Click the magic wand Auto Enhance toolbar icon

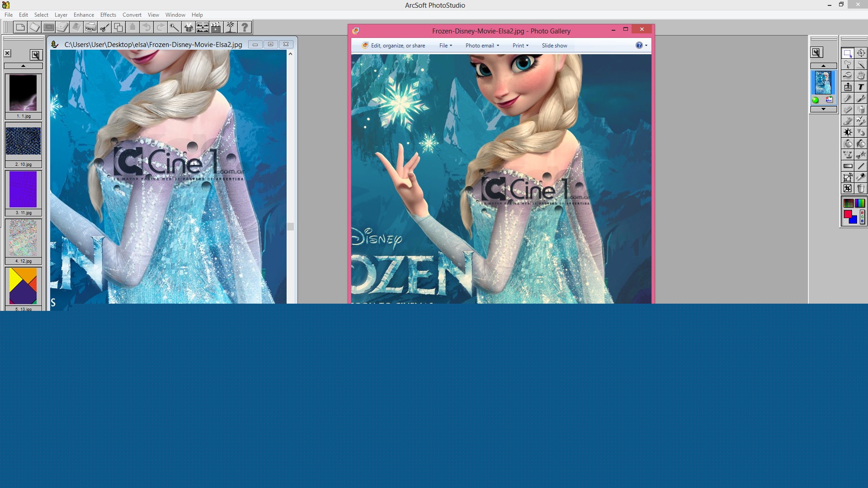click(175, 27)
